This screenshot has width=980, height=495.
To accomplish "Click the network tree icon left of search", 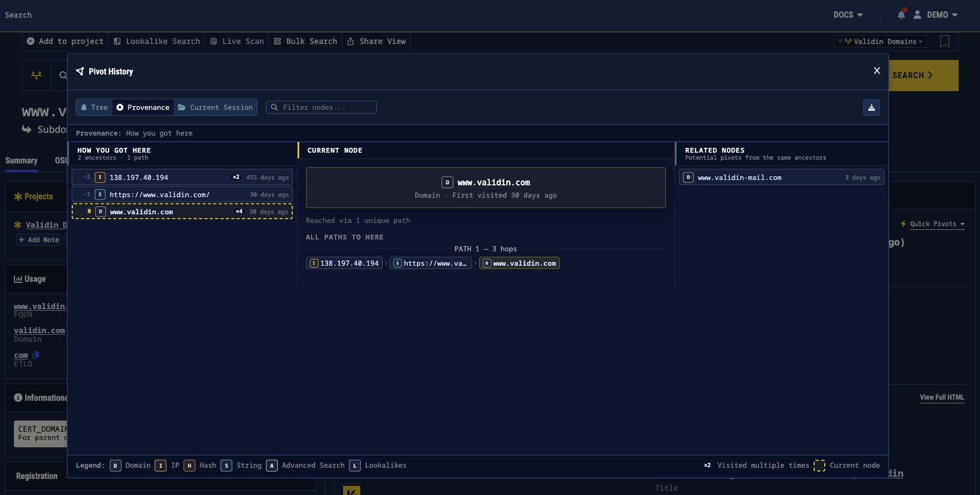I will 36,76.
